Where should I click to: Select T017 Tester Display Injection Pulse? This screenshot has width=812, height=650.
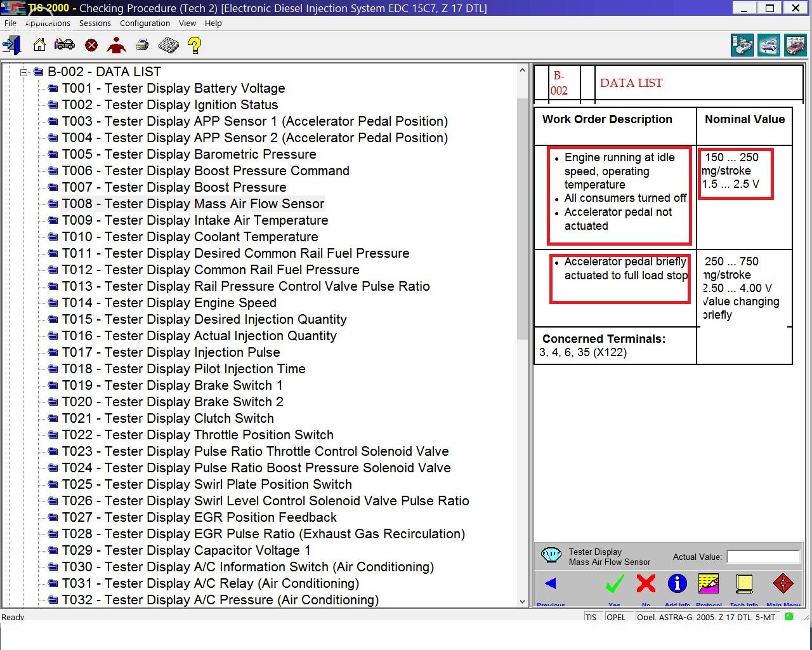171,352
